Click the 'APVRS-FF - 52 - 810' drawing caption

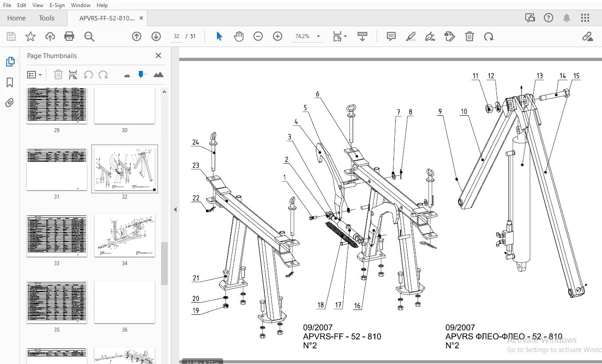(x=342, y=337)
